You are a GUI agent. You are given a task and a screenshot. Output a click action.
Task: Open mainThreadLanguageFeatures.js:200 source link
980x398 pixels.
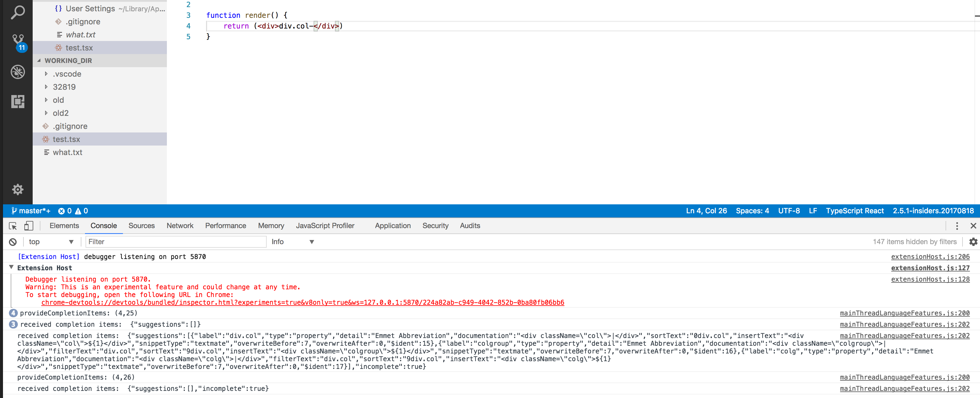906,313
